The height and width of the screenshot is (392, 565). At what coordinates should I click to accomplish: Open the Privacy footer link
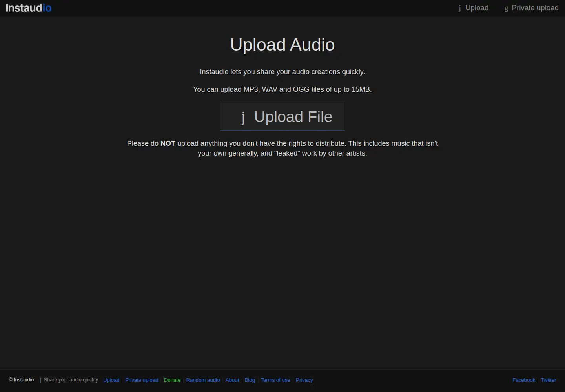pyautogui.click(x=304, y=380)
